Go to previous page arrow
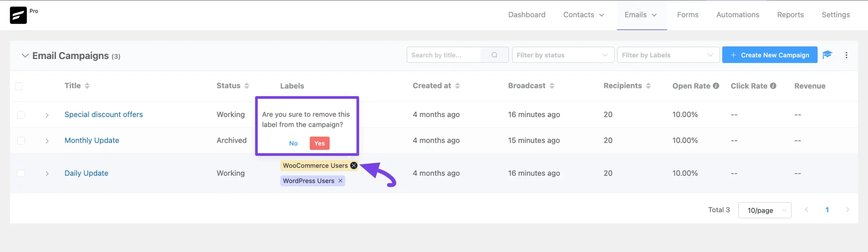The width and height of the screenshot is (868, 252). point(807,210)
